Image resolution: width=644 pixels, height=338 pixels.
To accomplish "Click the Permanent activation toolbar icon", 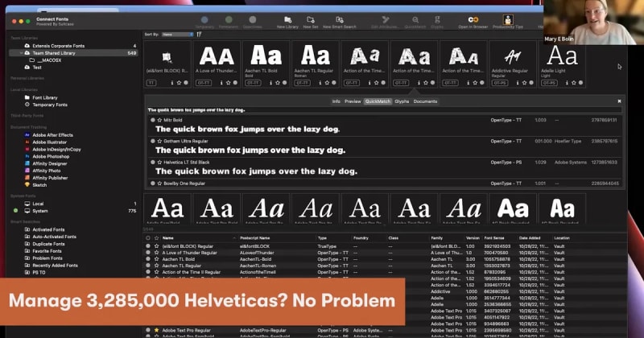I will (229, 19).
